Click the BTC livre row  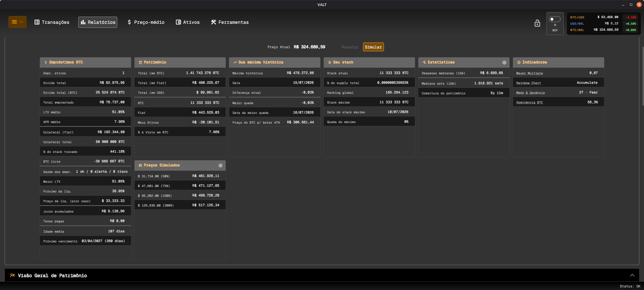point(85,161)
